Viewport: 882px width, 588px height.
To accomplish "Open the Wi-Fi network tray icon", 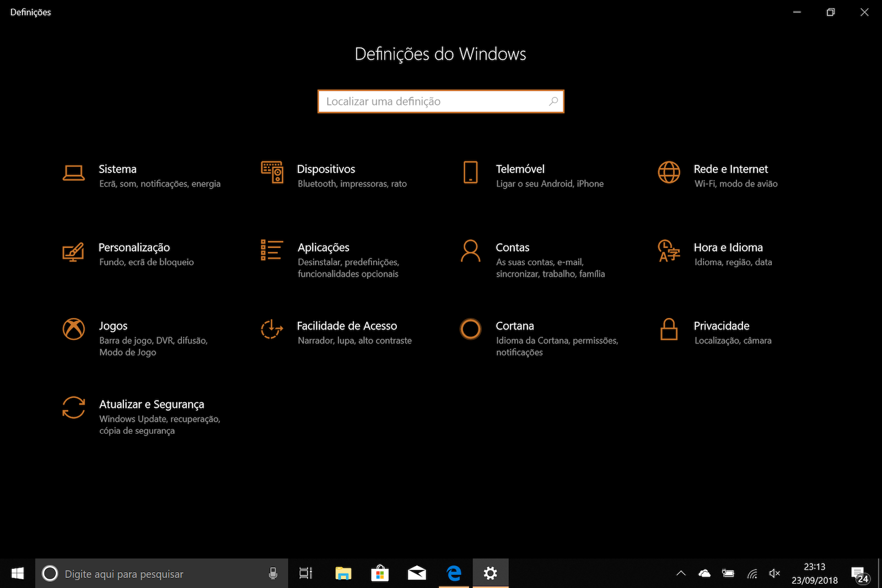I will [x=752, y=574].
